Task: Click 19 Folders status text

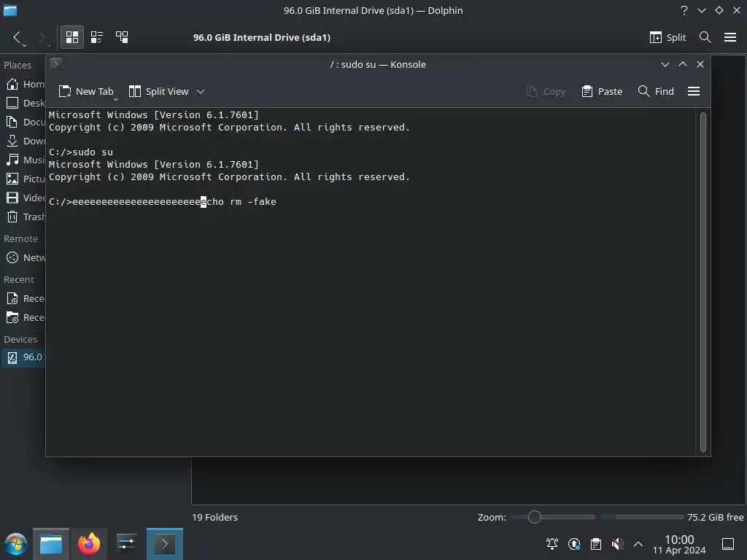Action: pyautogui.click(x=215, y=517)
